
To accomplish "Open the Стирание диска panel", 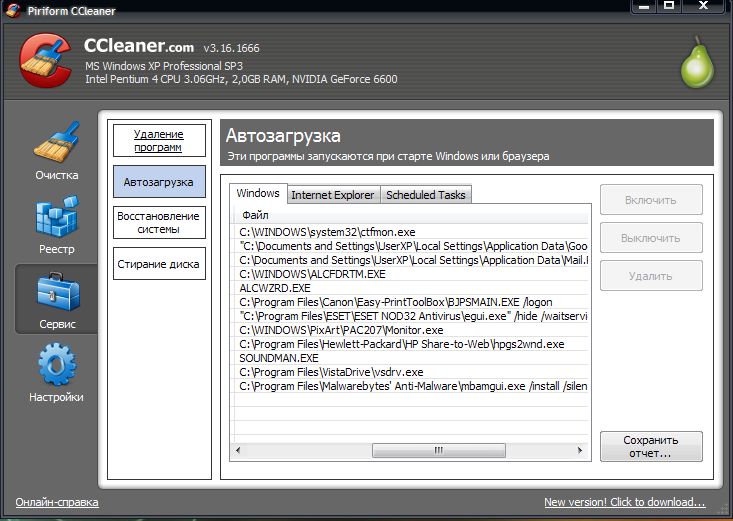I will point(159,264).
